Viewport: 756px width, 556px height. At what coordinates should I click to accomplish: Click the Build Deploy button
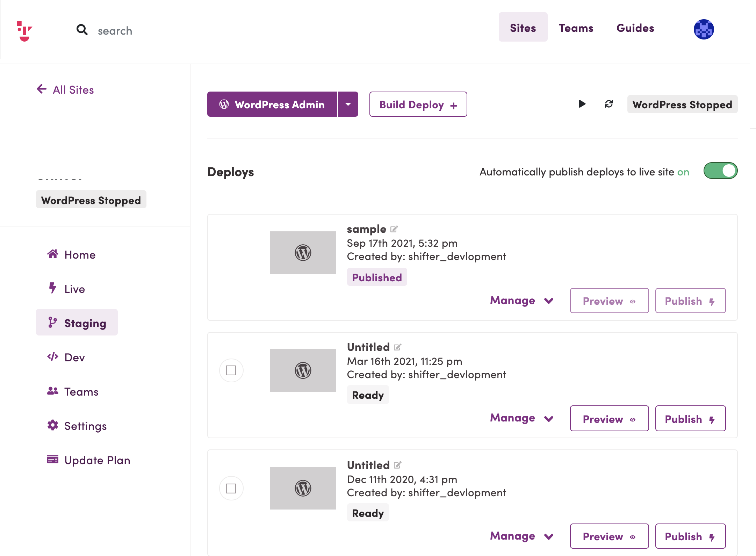[x=418, y=104]
